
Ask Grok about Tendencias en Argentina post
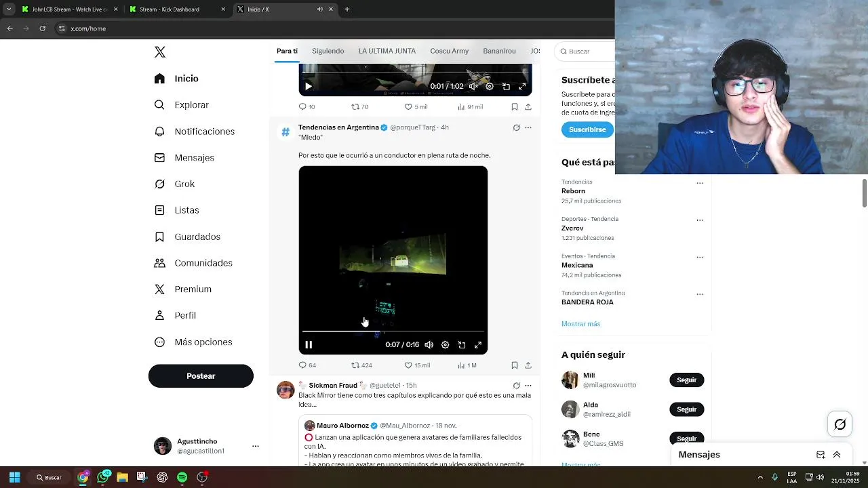516,127
